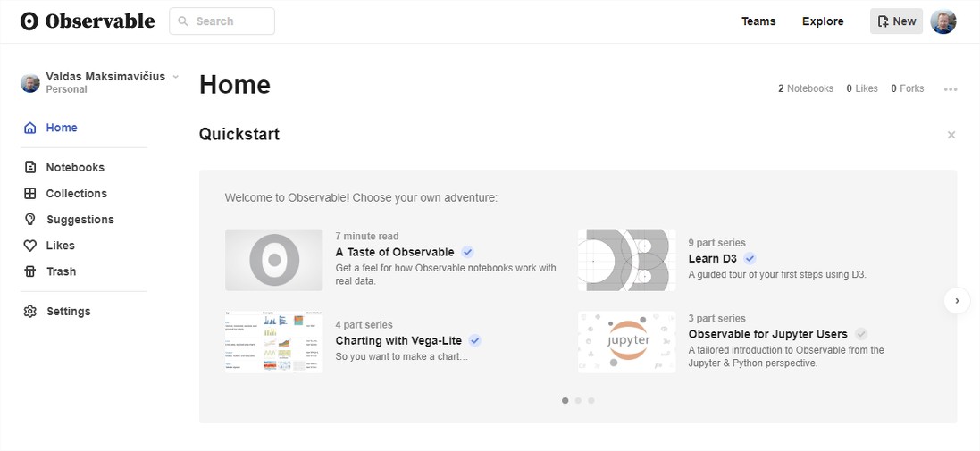
Task: Open the three-dots more options menu
Action: tap(951, 89)
